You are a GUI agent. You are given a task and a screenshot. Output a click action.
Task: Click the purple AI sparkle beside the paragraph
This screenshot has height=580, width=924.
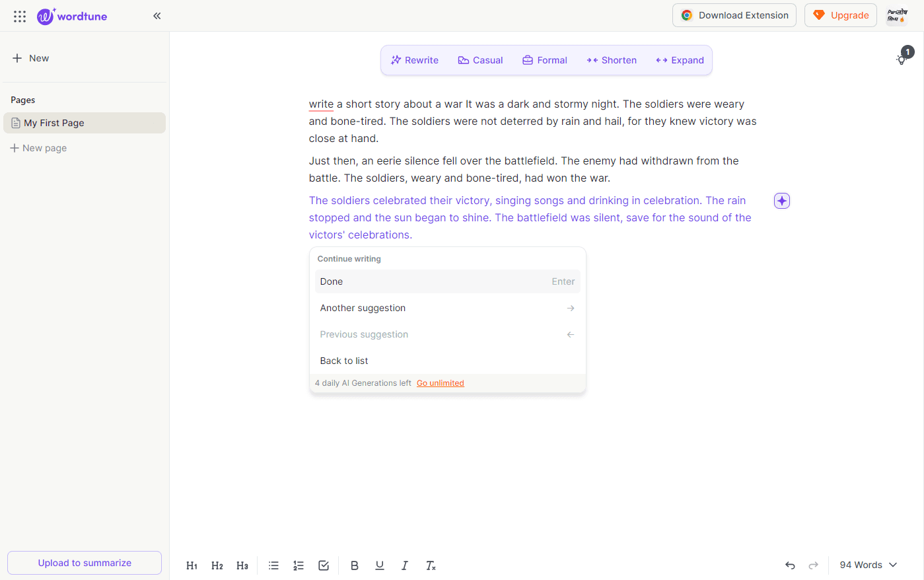[x=781, y=200]
